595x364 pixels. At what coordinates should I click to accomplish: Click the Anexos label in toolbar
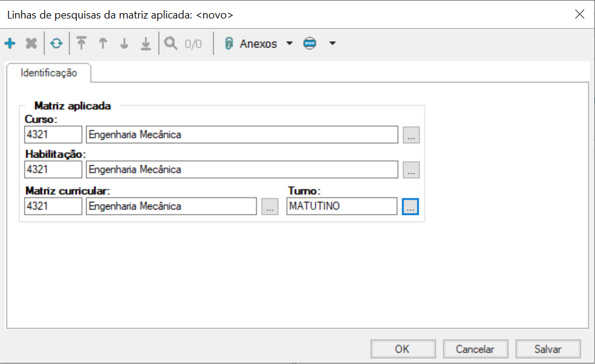[258, 44]
